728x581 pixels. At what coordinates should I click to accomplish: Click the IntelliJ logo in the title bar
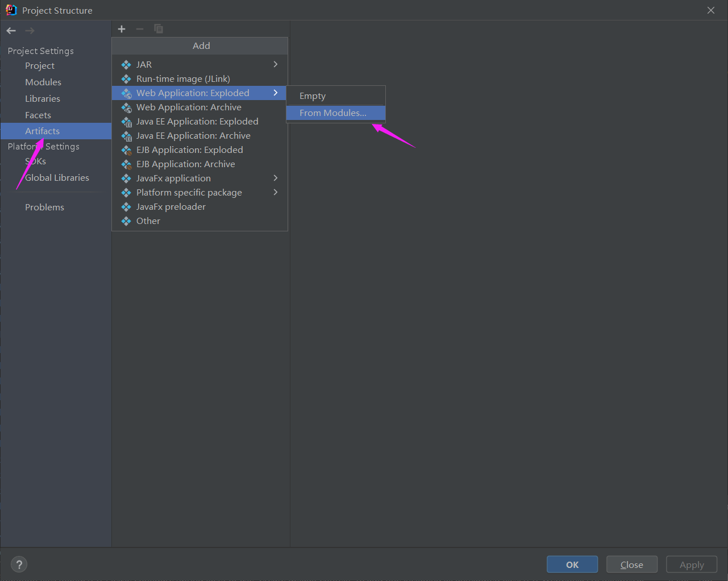pyautogui.click(x=11, y=10)
